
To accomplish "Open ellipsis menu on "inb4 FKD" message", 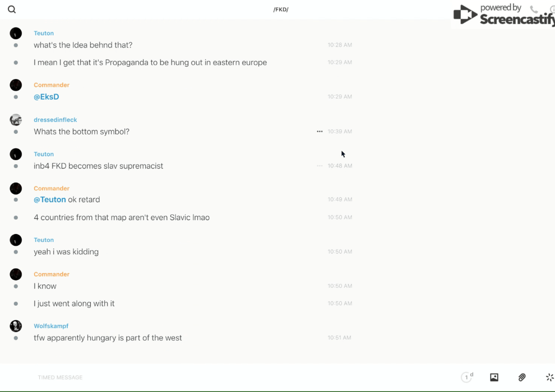I will 320,166.
